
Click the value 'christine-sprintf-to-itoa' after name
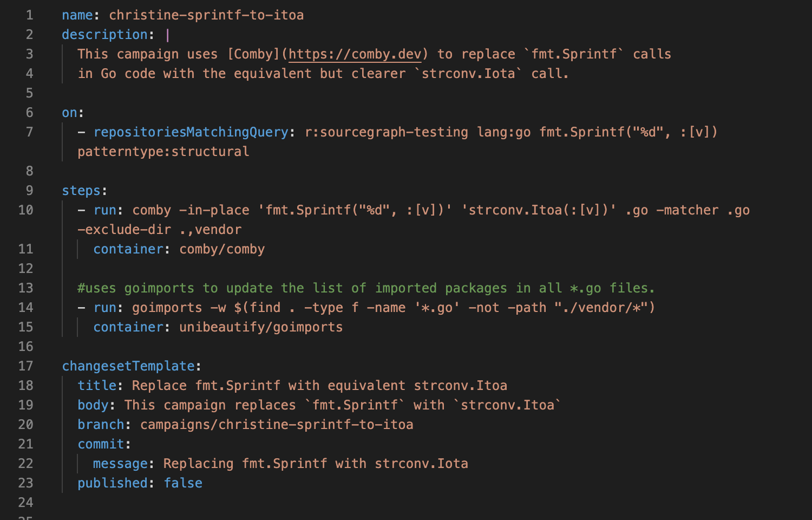point(206,15)
